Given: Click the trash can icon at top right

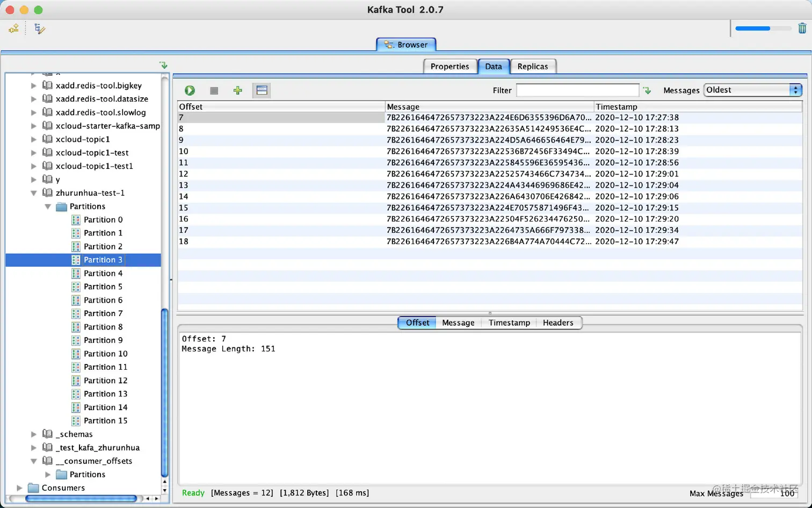Looking at the screenshot, I should tap(802, 28).
